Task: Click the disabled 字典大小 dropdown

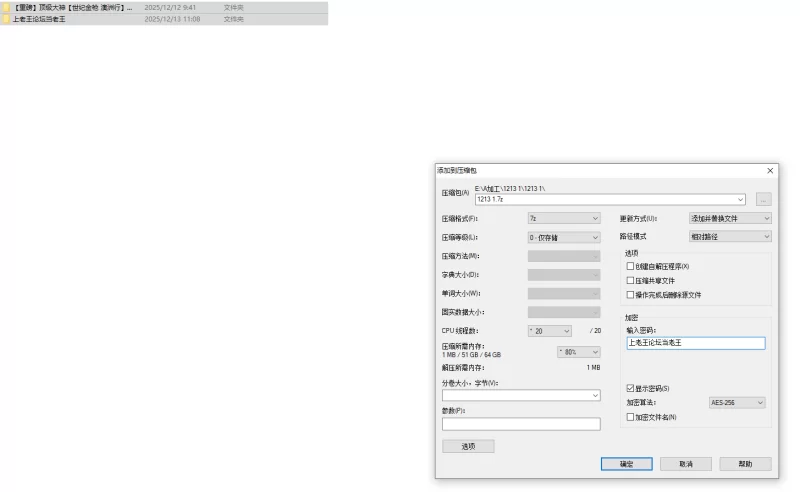Action: coord(564,275)
